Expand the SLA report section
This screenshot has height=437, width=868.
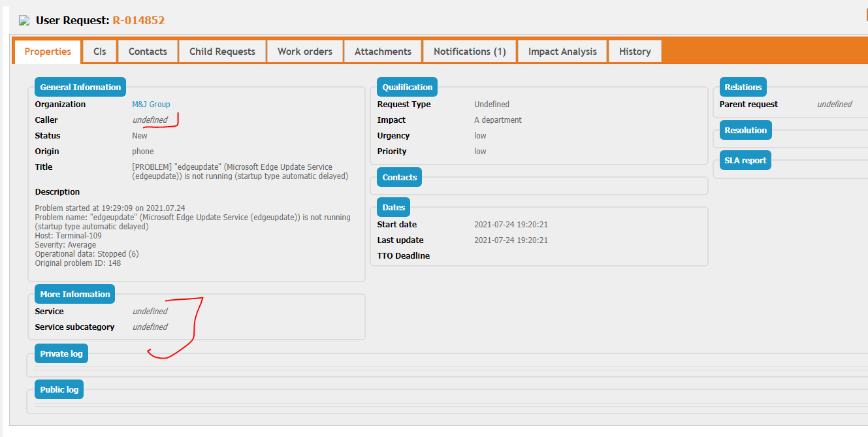(745, 159)
